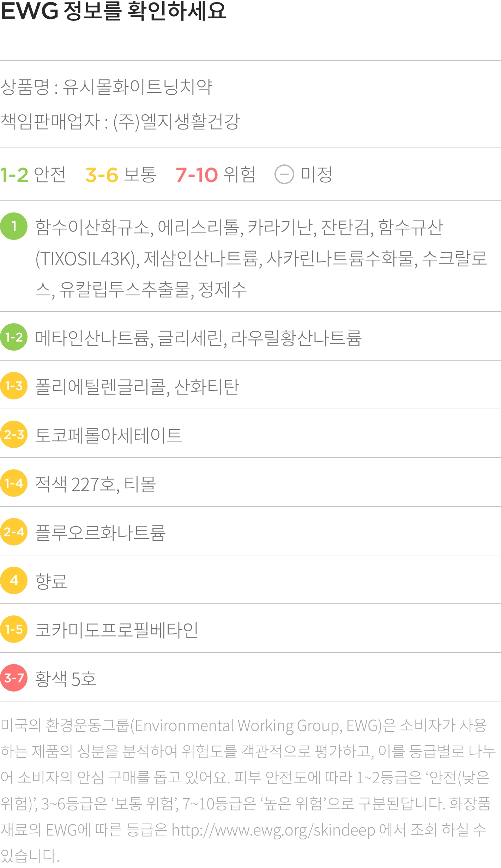Click the yellow 2-4 grade badge
This screenshot has height=868, width=501.
point(14,532)
